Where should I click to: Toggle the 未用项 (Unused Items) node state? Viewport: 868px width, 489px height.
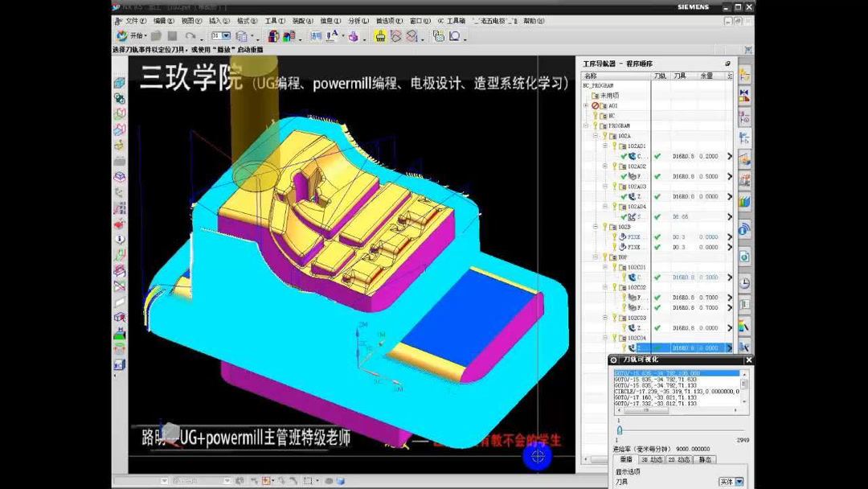click(595, 94)
